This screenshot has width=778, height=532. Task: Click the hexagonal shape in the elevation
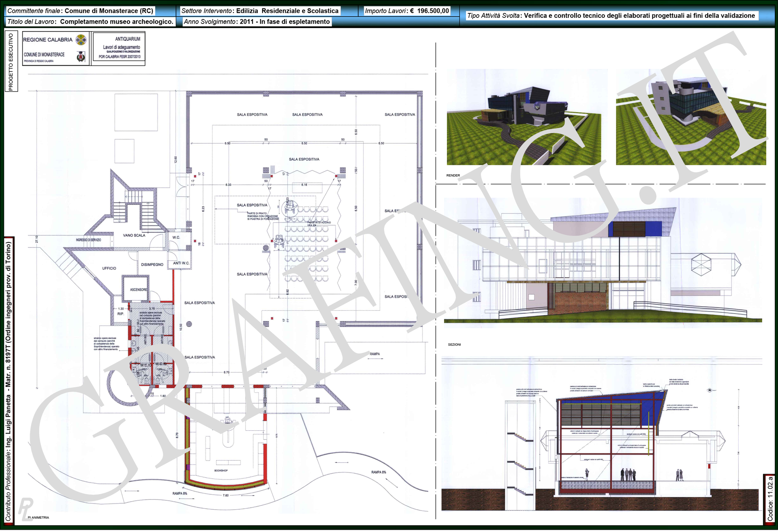[701, 265]
